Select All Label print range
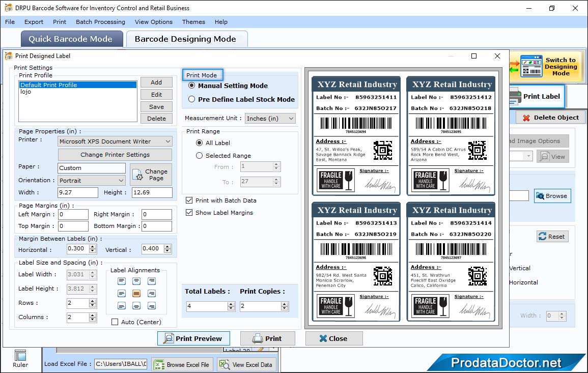 pyautogui.click(x=200, y=143)
